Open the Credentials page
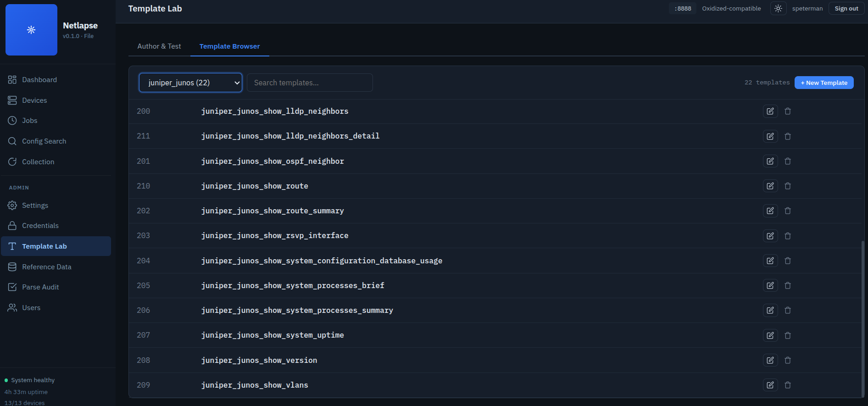 pyautogui.click(x=56, y=226)
